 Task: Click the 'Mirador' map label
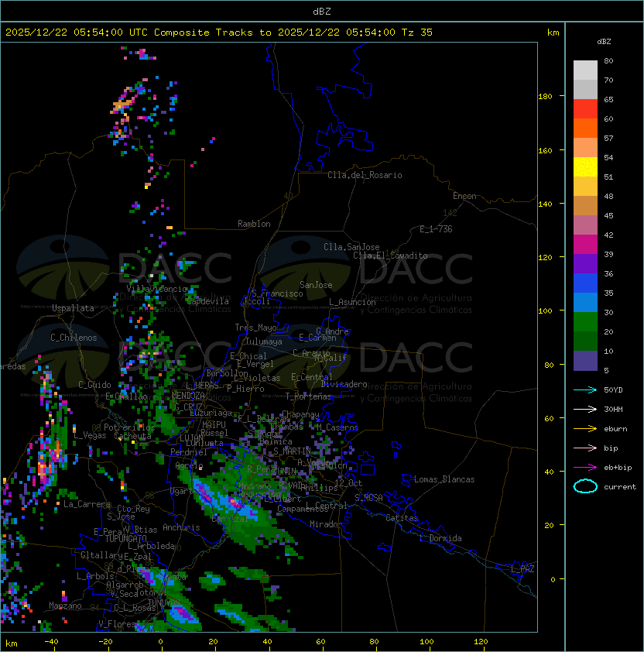pos(326,524)
